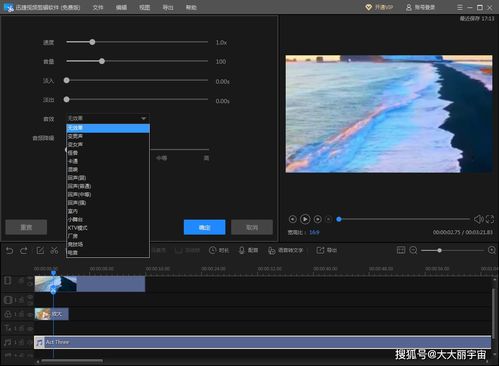The width and height of the screenshot is (499, 366).
Task: Select the beach video clip on timeline
Action: tap(90, 284)
